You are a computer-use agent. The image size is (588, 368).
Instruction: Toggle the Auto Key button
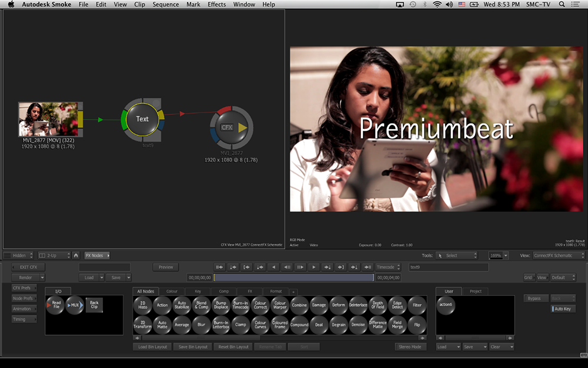click(x=563, y=309)
